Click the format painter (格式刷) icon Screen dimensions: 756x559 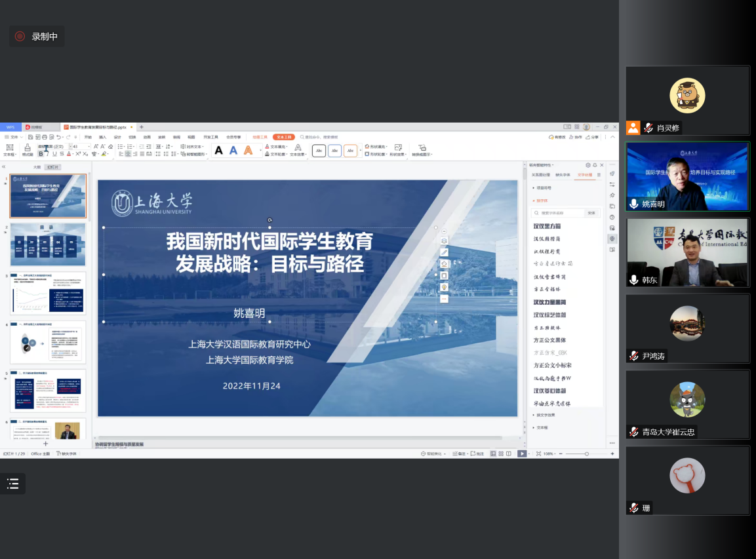tap(28, 149)
